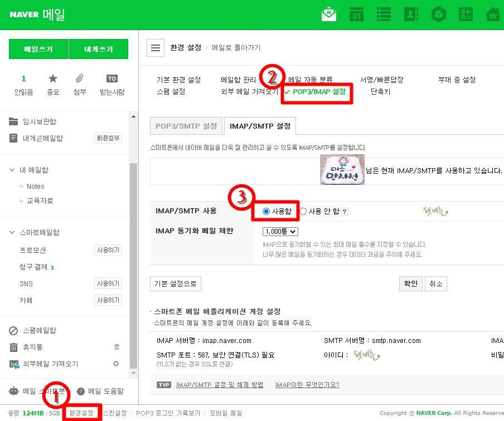Select the 사용 안 함 radio option
The width and height of the screenshot is (504, 421).
(303, 210)
